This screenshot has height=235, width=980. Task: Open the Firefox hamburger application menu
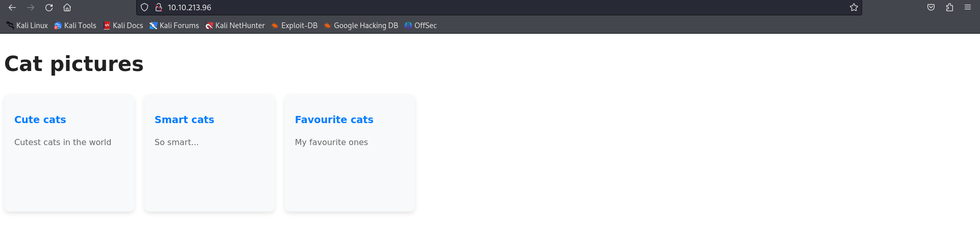[x=968, y=8]
